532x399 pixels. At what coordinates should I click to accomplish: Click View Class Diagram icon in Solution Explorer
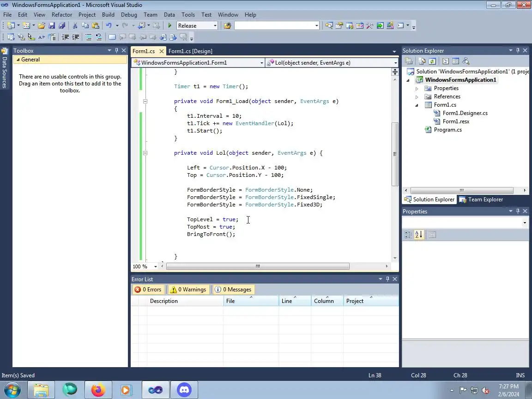(x=465, y=61)
